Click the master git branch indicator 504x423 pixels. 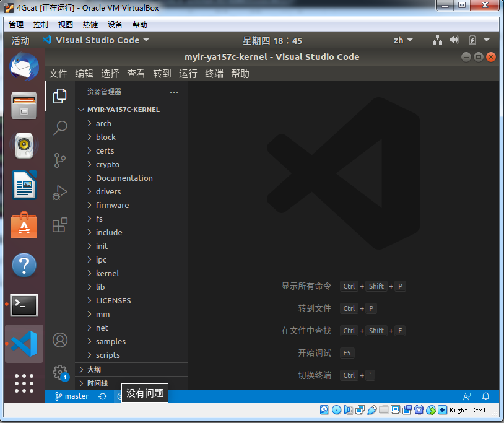click(x=72, y=396)
